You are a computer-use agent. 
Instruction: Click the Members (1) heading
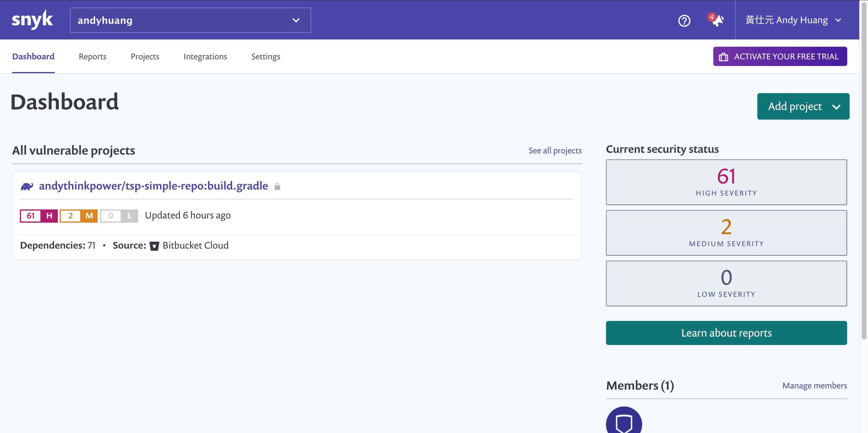point(640,385)
